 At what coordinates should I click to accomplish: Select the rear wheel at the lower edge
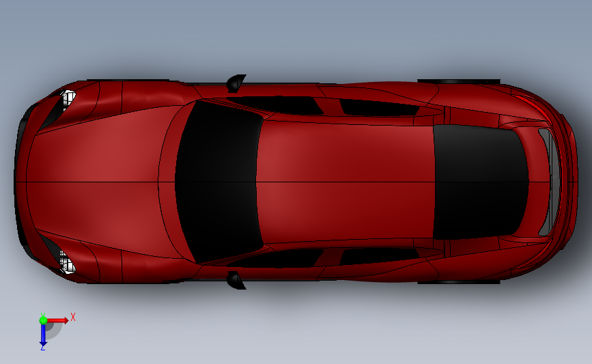point(458,282)
